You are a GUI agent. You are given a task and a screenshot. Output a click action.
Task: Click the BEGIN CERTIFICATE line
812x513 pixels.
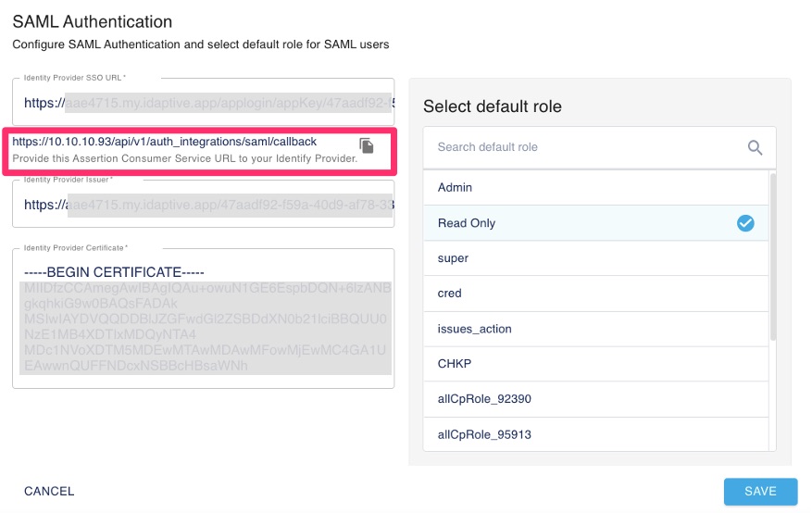(x=115, y=272)
